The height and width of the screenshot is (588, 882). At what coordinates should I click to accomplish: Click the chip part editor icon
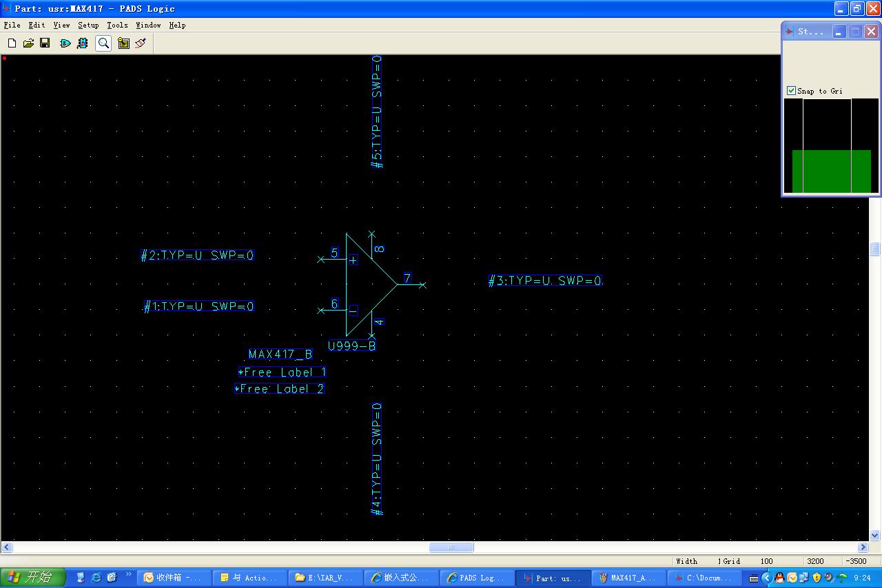[x=83, y=43]
